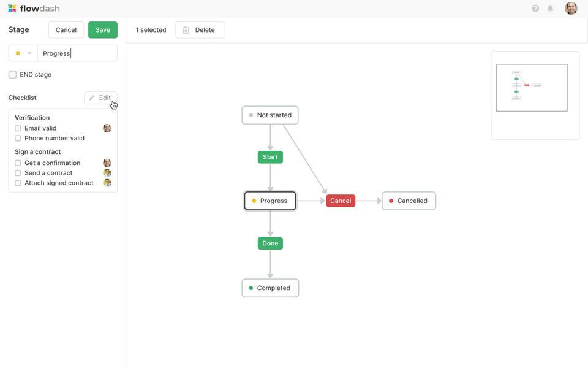Click assignee avatar beside Send a contract
This screenshot has width=588, height=368.
click(107, 173)
